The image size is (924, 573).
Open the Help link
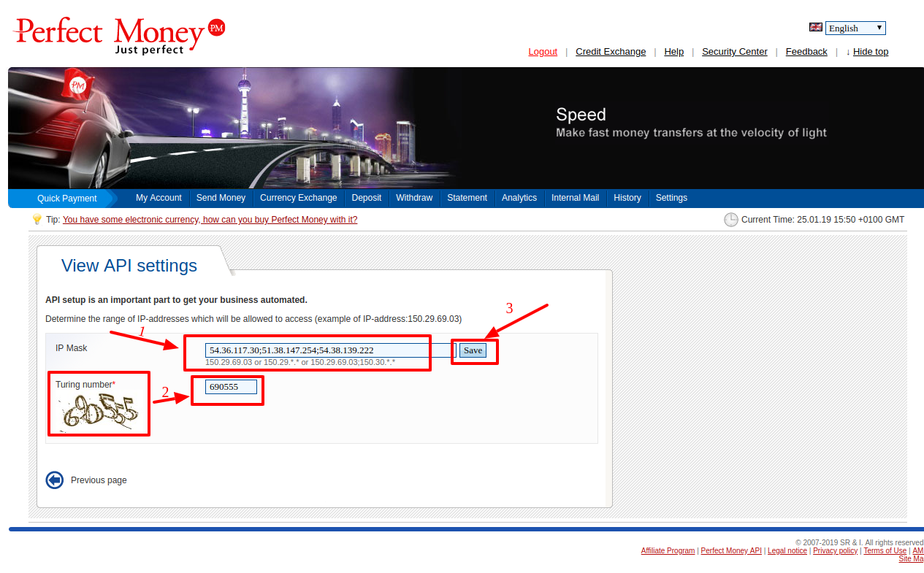[x=673, y=52]
